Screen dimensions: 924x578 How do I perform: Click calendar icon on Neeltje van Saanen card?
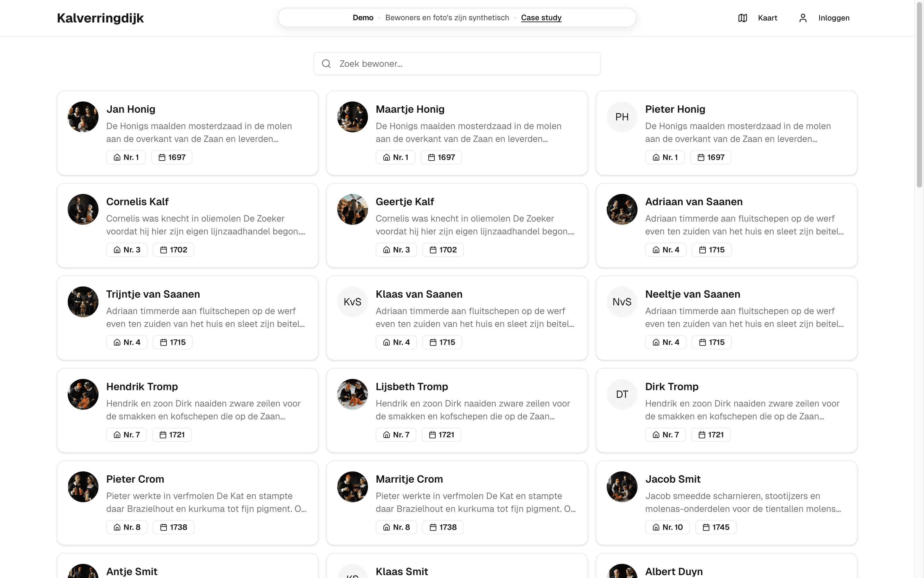pos(703,343)
